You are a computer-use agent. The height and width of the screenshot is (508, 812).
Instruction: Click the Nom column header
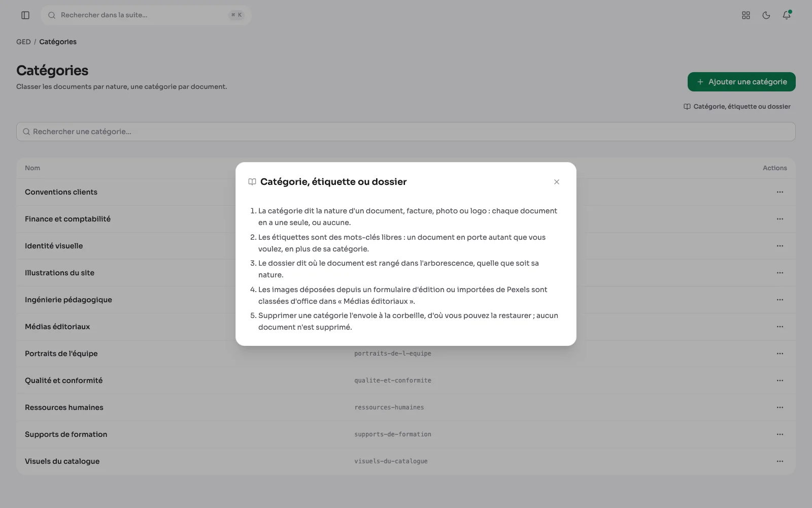(32, 168)
